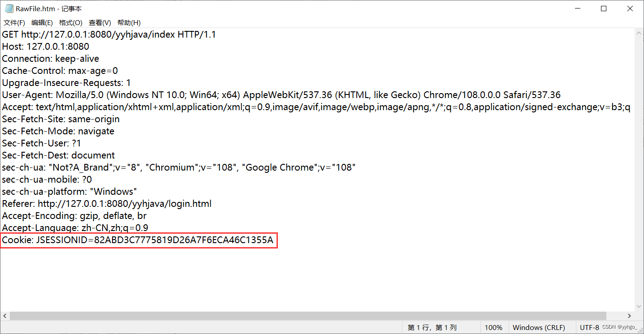Image resolution: width=644 pixels, height=334 pixels.
Task: Click the sec-ch-ua-platform: "Windows" line
Action: 69,192
